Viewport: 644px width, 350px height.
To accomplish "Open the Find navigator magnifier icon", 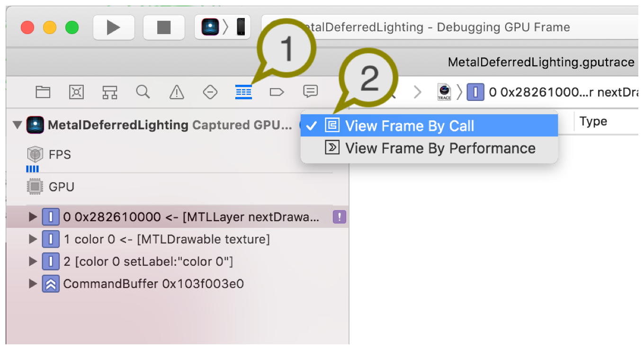I will pyautogui.click(x=143, y=91).
